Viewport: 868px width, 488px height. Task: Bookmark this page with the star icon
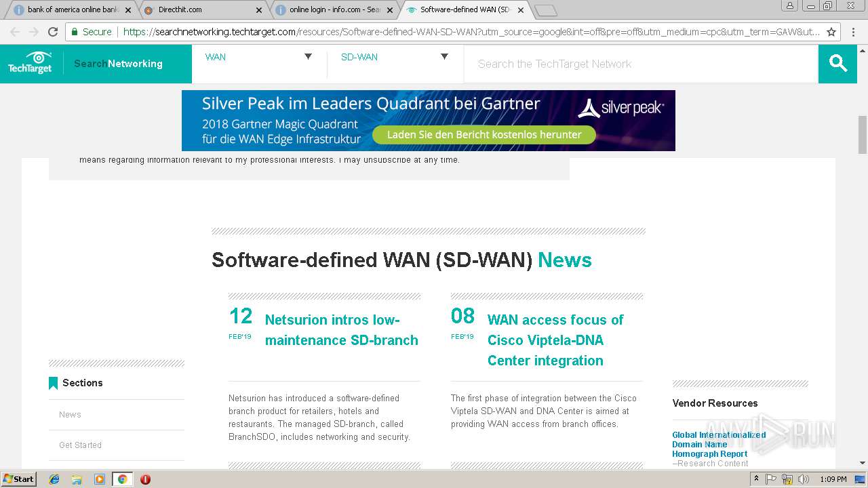[831, 32]
